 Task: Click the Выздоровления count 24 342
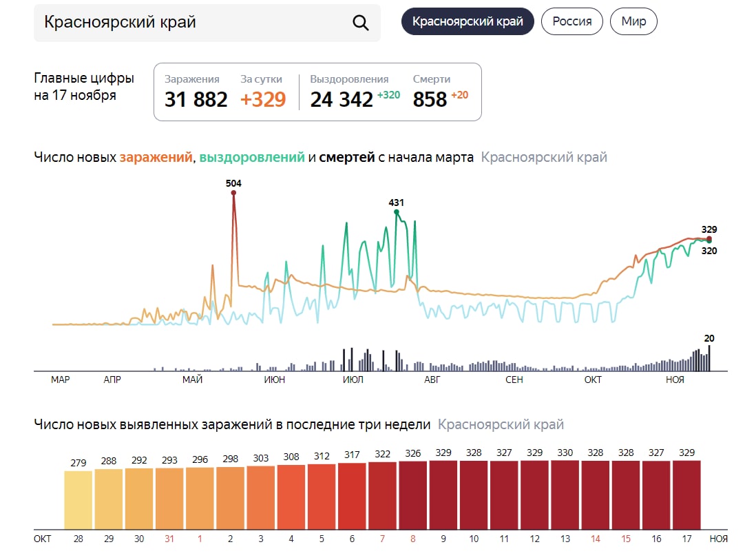[x=342, y=99]
